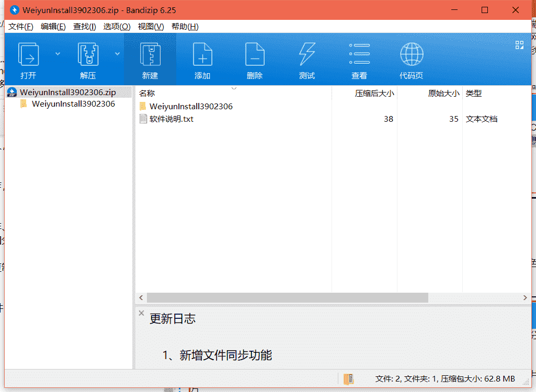The height and width of the screenshot is (392, 536).
Task: Click the status bar file count text
Action: [444, 378]
